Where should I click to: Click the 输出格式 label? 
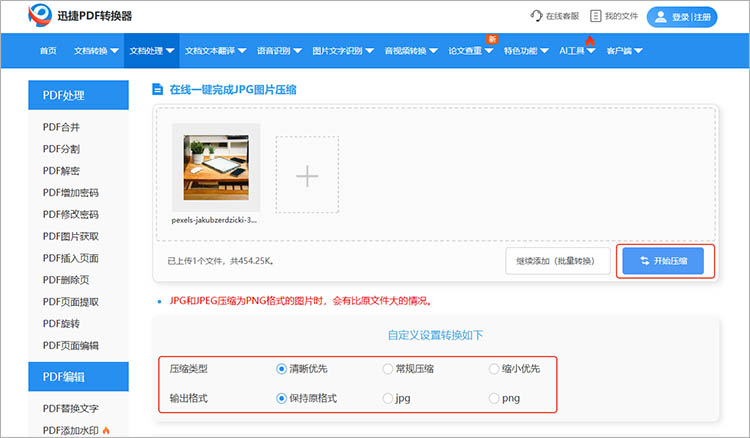(x=188, y=398)
